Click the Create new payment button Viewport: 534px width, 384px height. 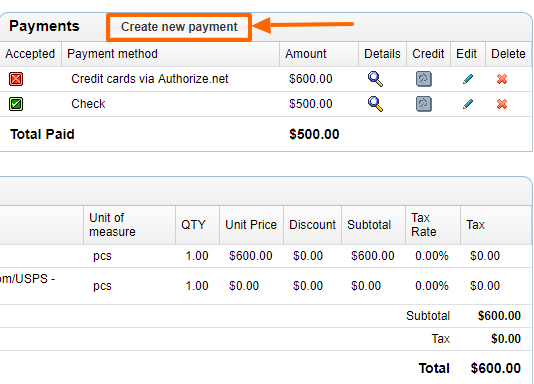coord(179,27)
